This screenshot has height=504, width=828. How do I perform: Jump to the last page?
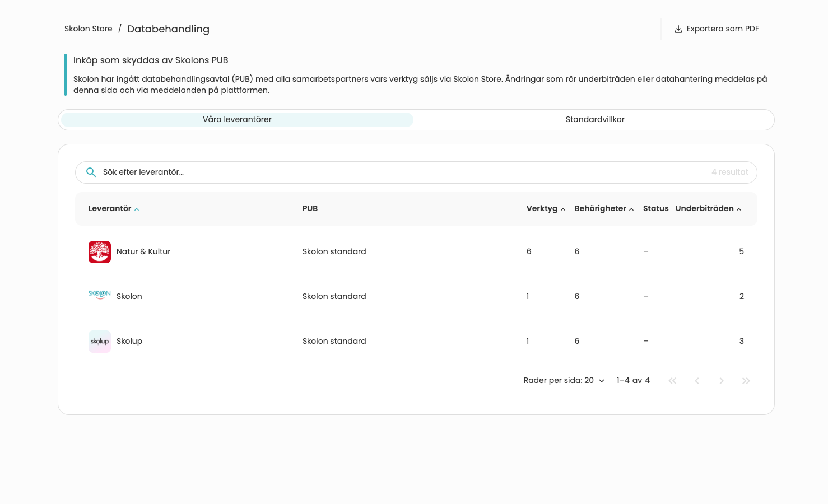(746, 381)
